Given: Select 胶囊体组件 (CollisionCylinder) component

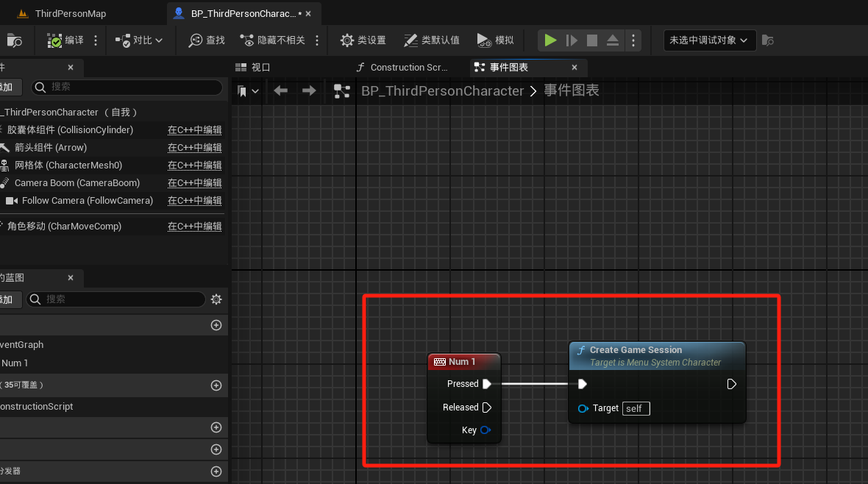Looking at the screenshot, I should [70, 130].
